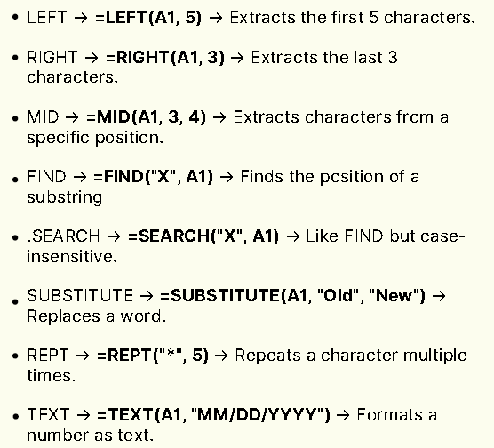Click the bold =LEFT(A1, 5) formula

click(148, 18)
